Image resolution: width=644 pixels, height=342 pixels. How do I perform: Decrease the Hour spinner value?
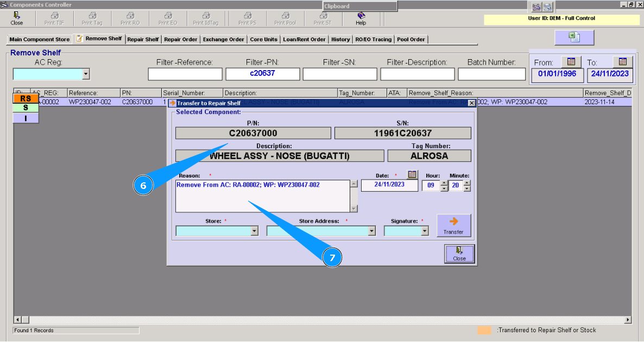[x=444, y=188]
